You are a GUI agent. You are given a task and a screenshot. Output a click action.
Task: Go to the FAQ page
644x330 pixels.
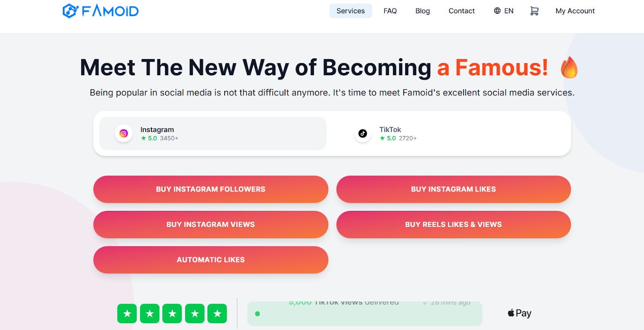pyautogui.click(x=390, y=11)
